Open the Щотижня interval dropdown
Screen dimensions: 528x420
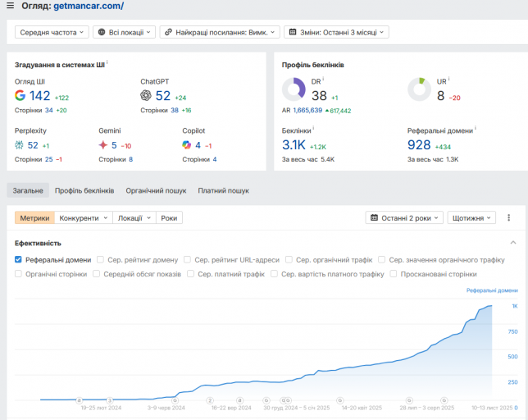click(x=471, y=218)
